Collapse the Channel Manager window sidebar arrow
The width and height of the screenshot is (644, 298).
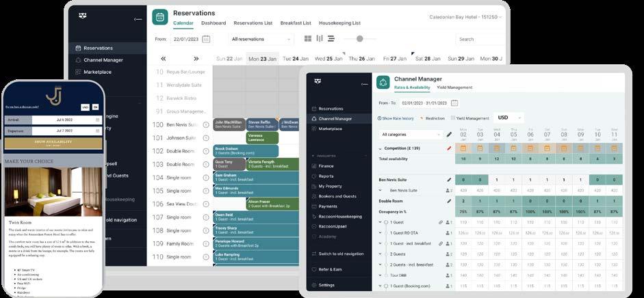coord(364,85)
